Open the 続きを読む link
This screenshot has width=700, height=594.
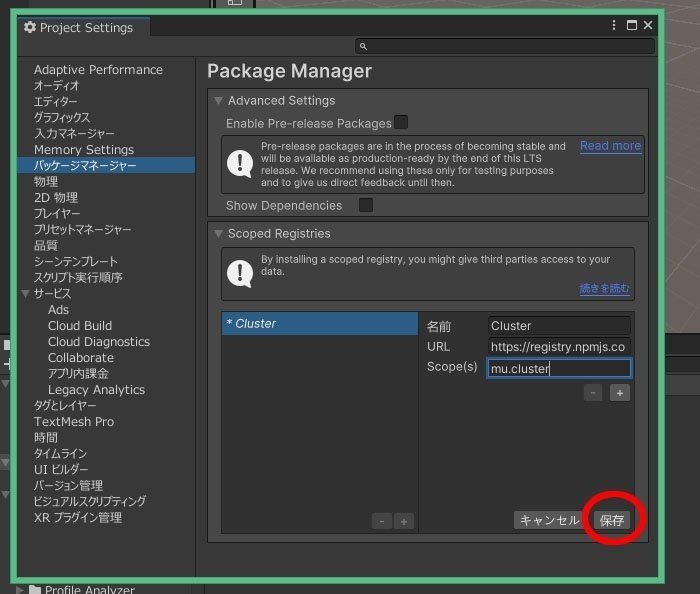pos(604,288)
